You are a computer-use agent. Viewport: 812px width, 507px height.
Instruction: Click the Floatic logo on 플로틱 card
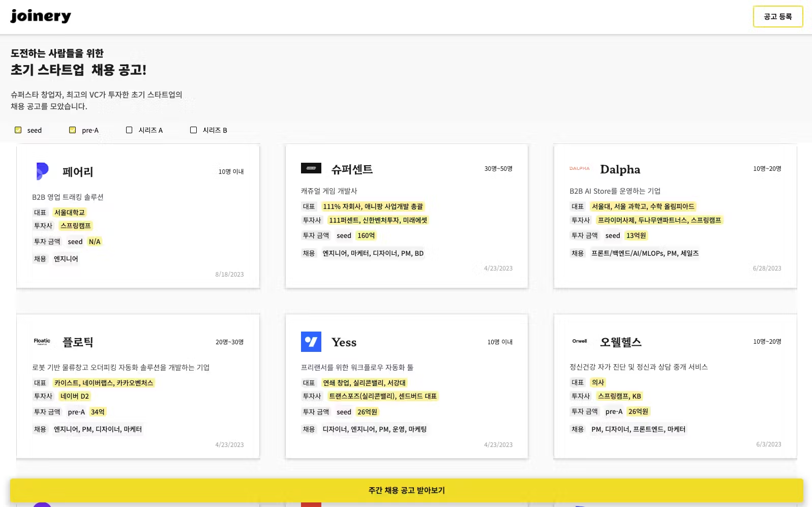(x=42, y=341)
